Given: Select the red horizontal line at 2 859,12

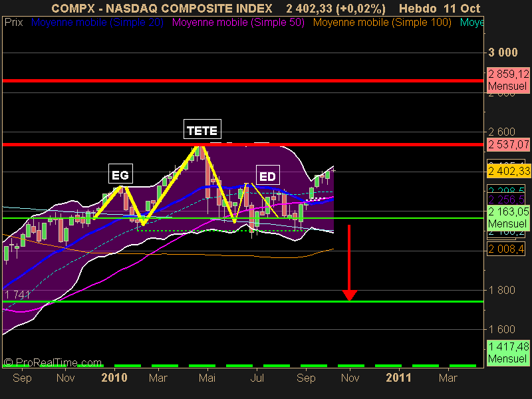Looking at the screenshot, I should point(243,80).
